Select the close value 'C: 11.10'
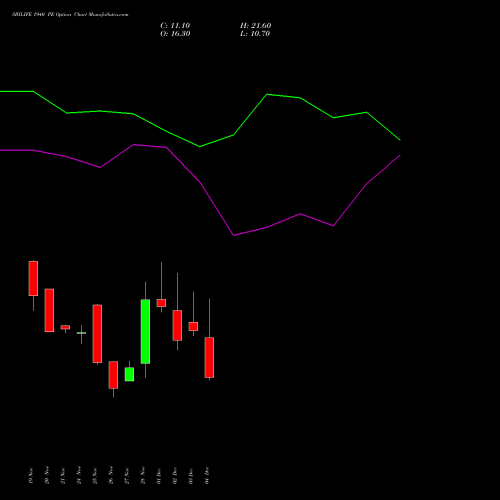500x500 pixels. tap(175, 26)
